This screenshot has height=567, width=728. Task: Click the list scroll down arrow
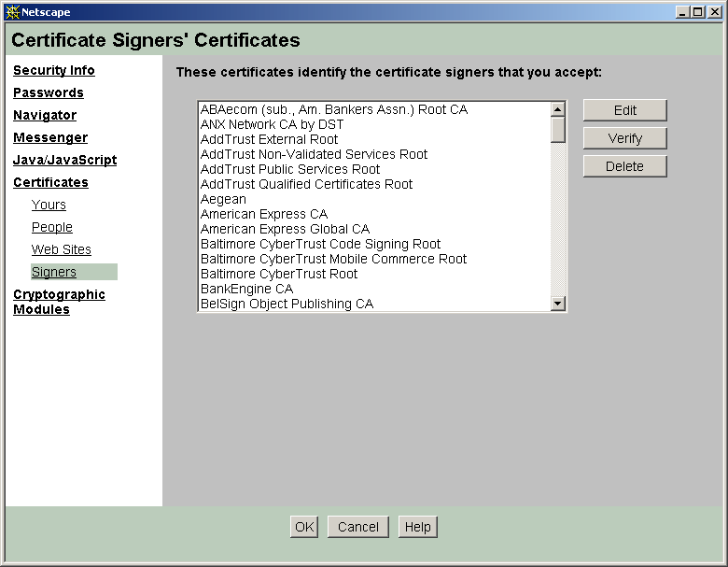pyautogui.click(x=557, y=304)
